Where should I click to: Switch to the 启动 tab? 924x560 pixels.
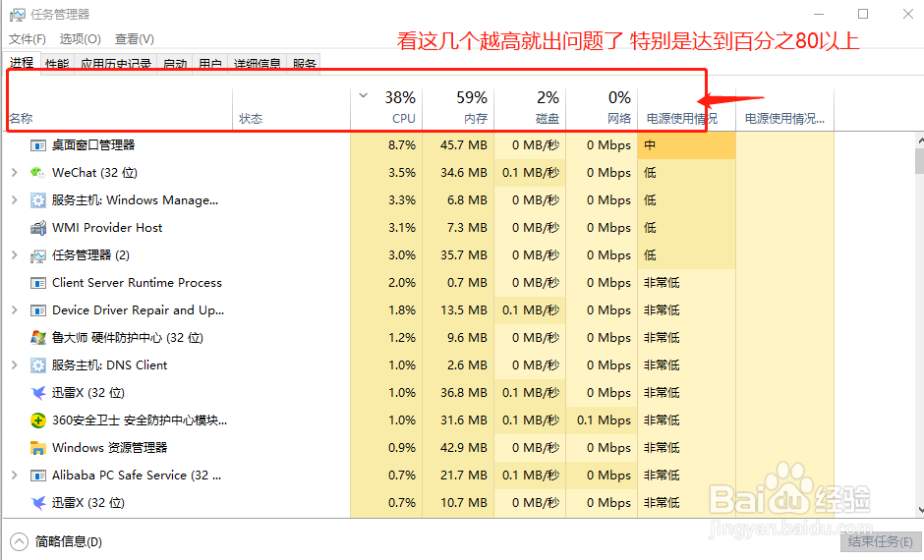[174, 64]
